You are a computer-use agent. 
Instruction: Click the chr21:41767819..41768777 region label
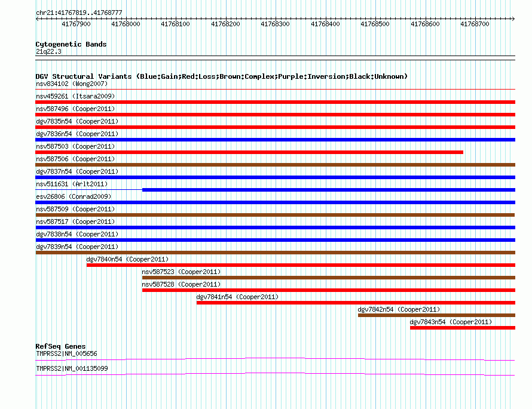click(79, 13)
